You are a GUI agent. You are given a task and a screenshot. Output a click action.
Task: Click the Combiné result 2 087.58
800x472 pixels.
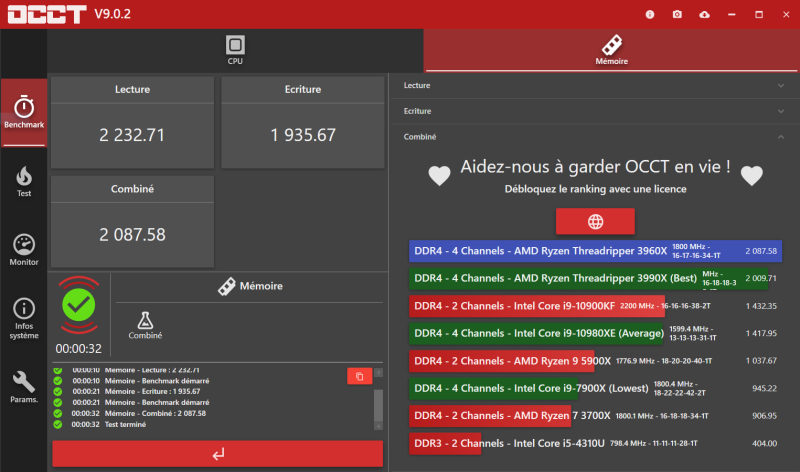132,235
